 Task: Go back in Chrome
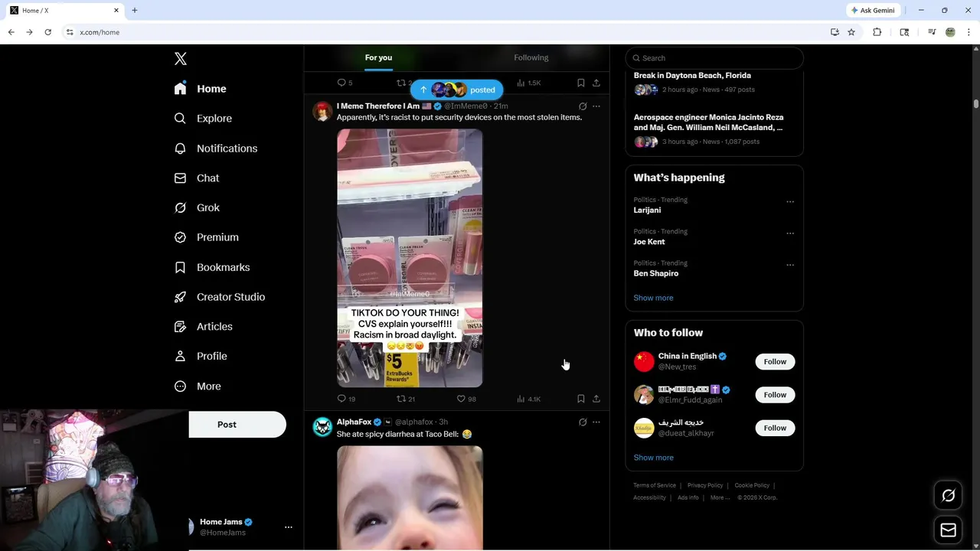(x=11, y=32)
